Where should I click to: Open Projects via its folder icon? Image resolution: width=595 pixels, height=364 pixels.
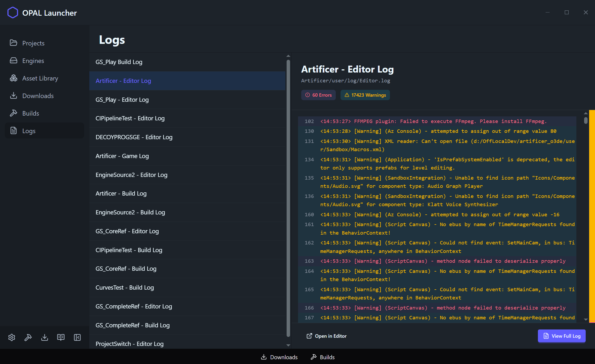(x=13, y=43)
